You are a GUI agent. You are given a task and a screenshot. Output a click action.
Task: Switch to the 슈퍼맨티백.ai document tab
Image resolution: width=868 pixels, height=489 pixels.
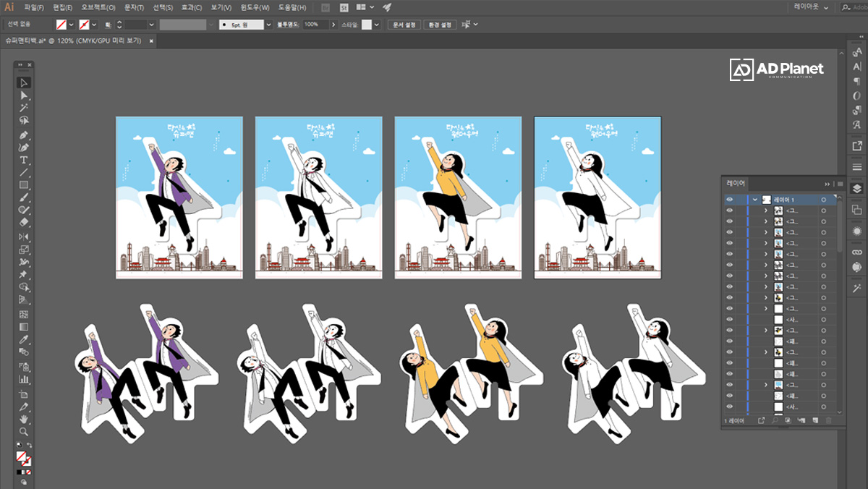[74, 41]
